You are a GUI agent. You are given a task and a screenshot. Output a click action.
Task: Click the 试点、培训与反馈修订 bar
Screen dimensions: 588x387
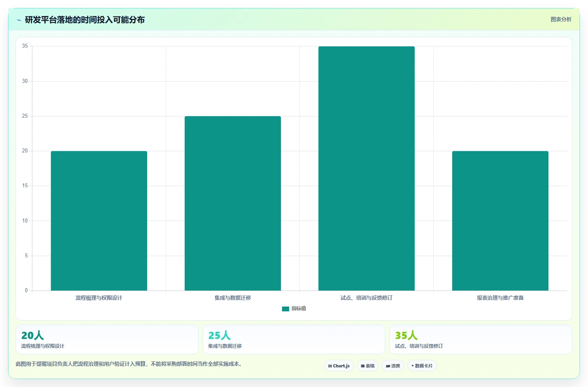[x=367, y=168]
